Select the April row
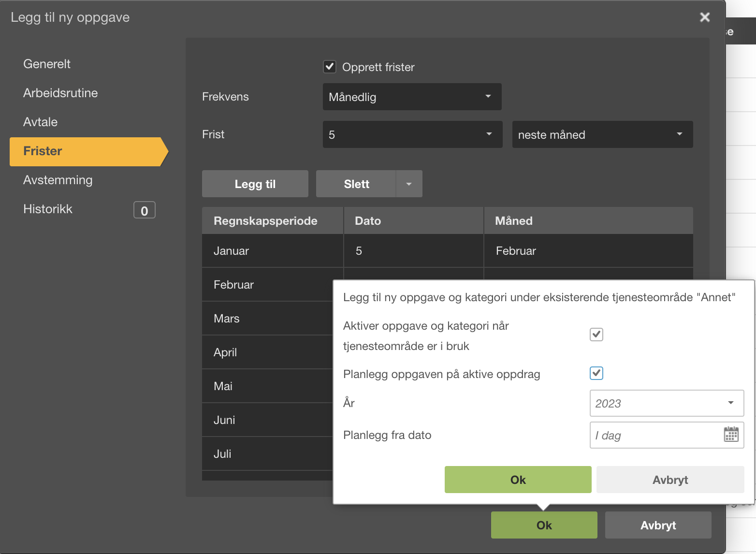Image resolution: width=756 pixels, height=554 pixels. coord(267,352)
